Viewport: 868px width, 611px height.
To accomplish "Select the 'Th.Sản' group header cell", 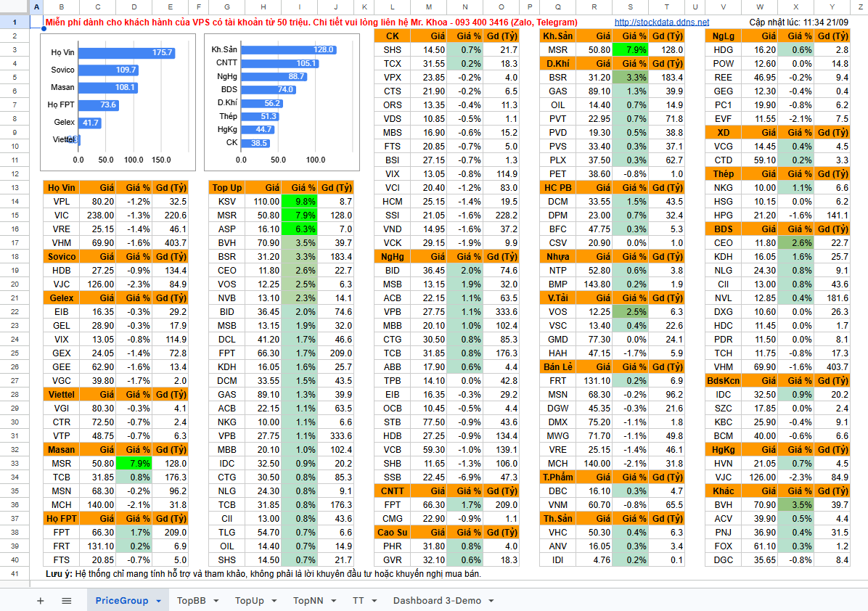I will [558, 519].
